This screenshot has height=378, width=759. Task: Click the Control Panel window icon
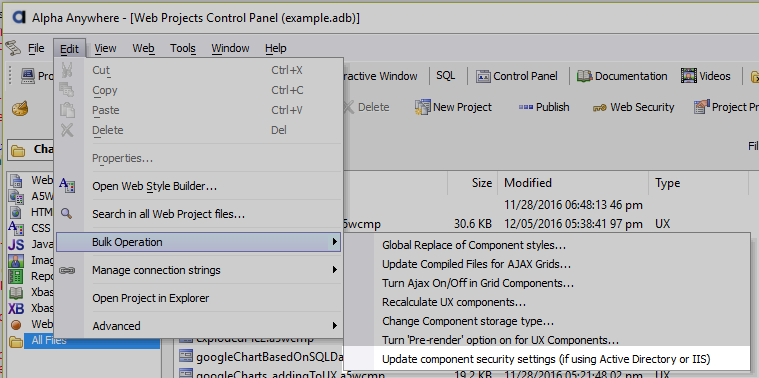(484, 76)
